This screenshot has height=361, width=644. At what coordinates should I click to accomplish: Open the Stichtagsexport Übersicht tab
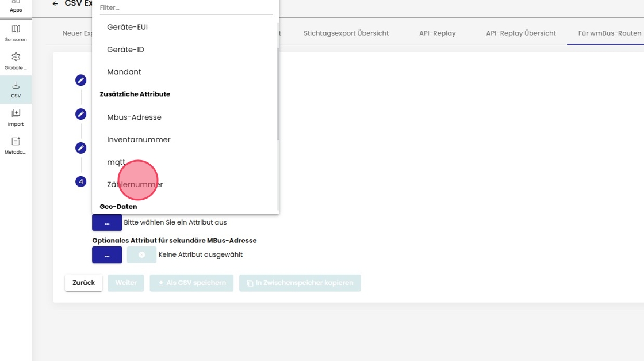346,33
